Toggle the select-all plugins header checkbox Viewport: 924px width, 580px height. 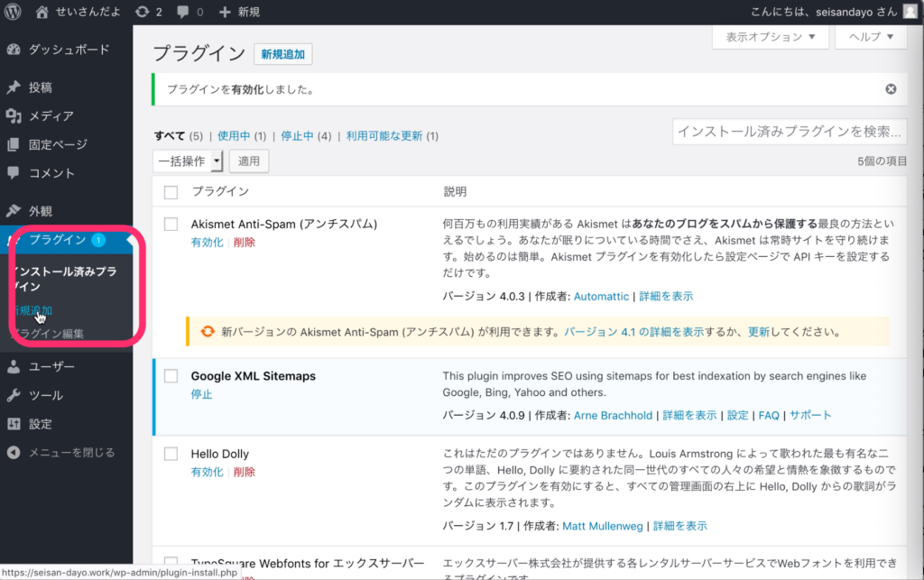171,192
